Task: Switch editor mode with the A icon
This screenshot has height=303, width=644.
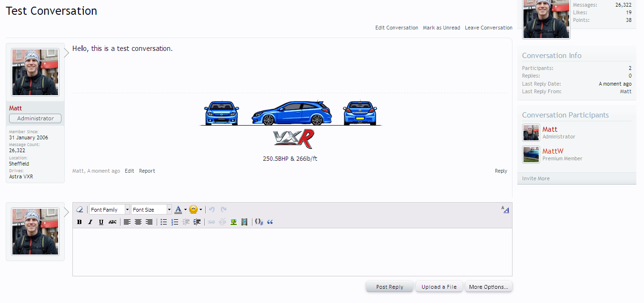Action: tap(505, 209)
